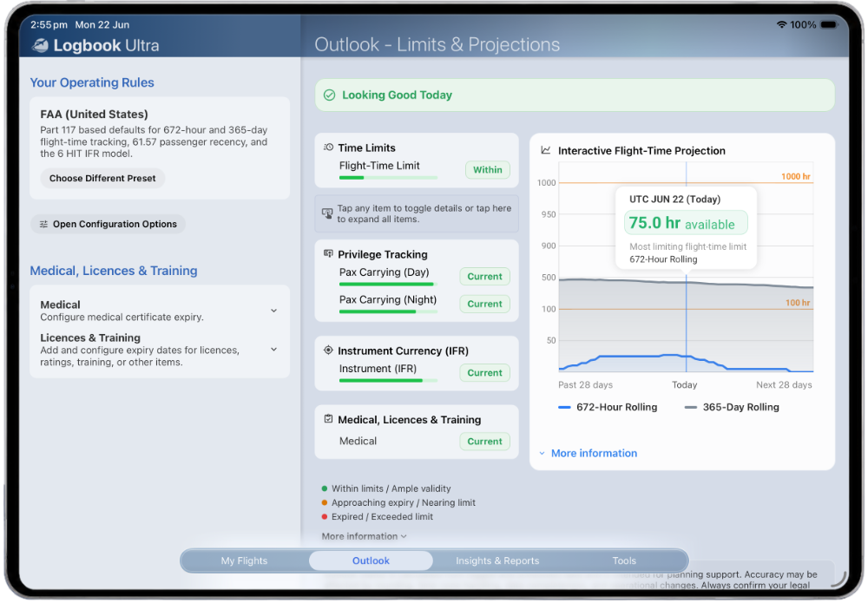The width and height of the screenshot is (868, 603).
Task: Click the sliders icon in Open Configuration Options
Action: click(x=43, y=224)
